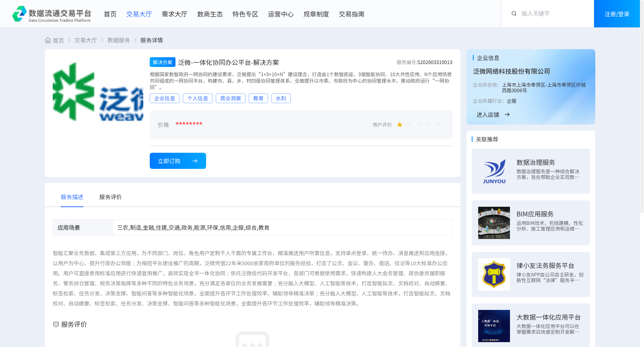Click the fifth user rating star
The image size is (644, 347).
click(x=438, y=125)
